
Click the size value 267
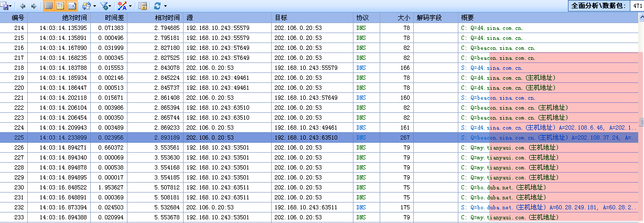tap(405, 137)
